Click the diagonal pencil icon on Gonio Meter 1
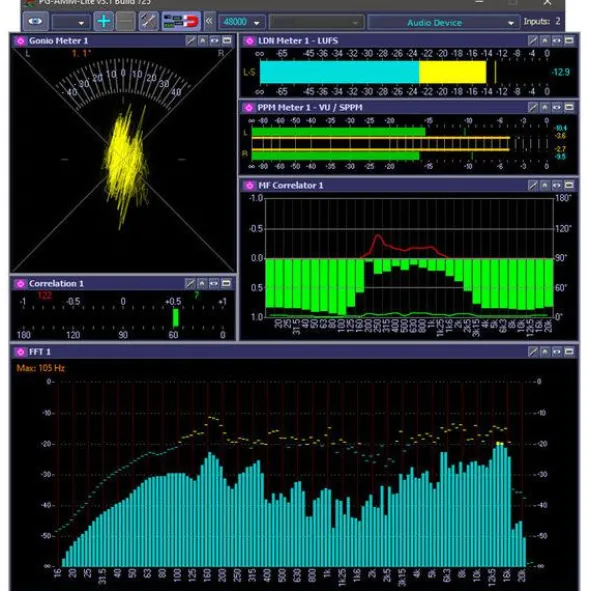590x591 pixels. [x=190, y=41]
